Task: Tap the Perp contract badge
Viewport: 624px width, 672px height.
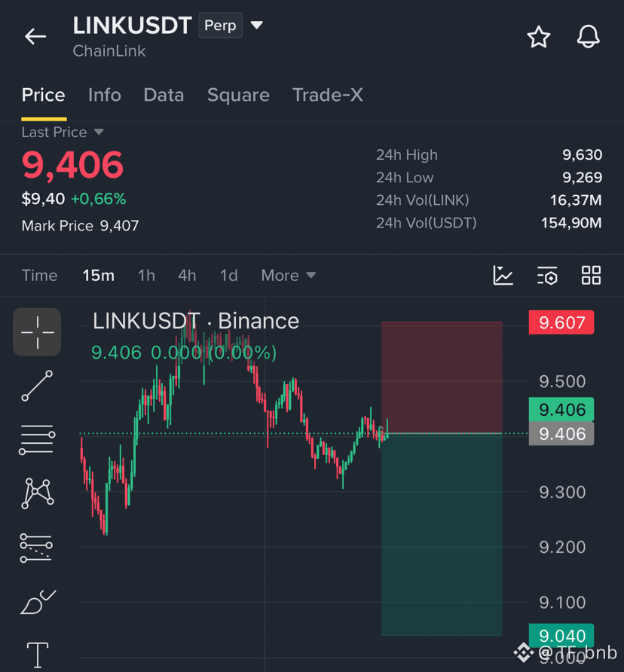Action: tap(221, 26)
